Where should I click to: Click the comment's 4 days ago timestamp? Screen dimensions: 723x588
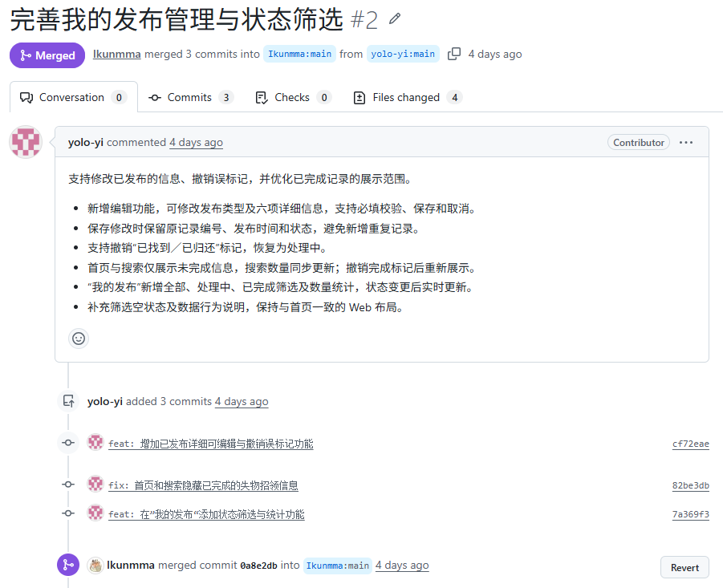click(196, 143)
